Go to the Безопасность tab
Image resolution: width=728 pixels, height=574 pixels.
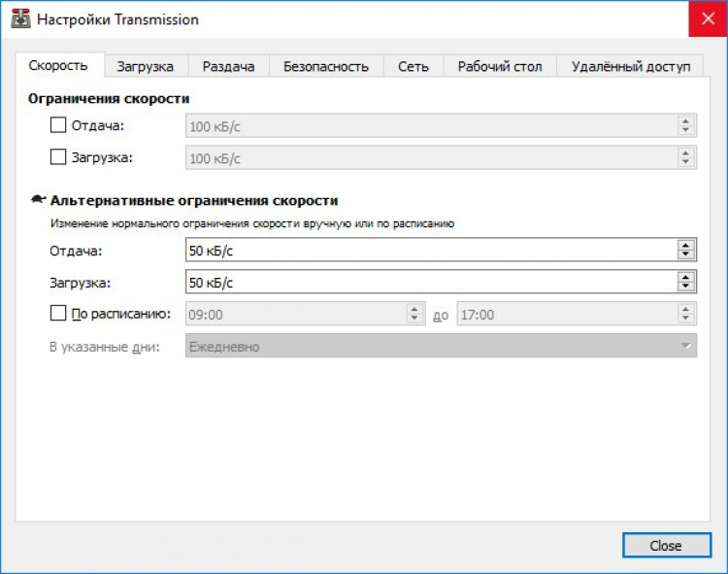tap(326, 66)
